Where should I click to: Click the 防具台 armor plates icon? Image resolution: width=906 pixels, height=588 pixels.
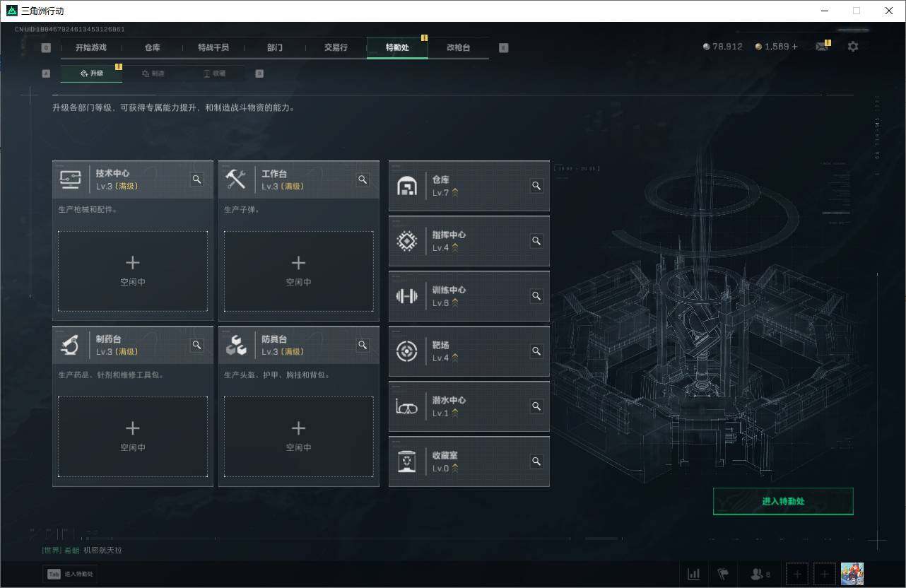point(237,345)
